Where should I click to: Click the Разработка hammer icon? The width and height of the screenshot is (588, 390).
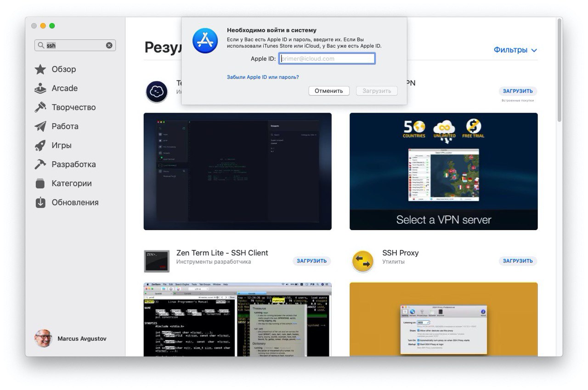[40, 164]
